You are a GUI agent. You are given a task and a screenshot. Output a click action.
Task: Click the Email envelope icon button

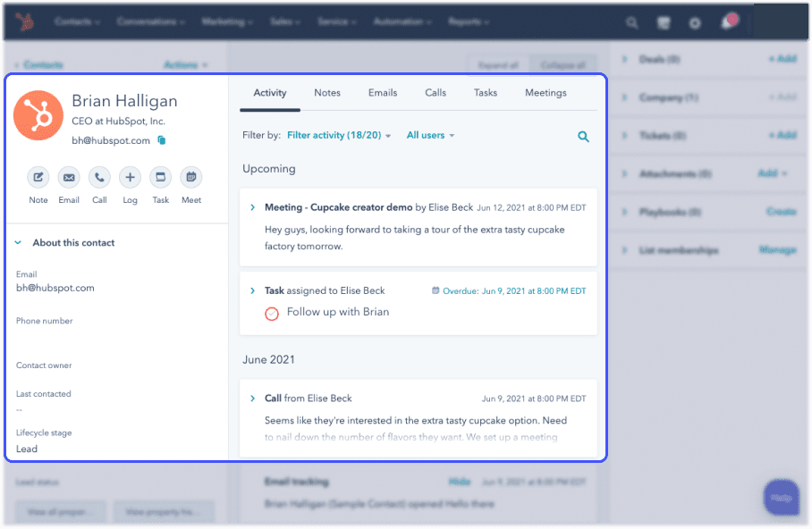(x=68, y=178)
